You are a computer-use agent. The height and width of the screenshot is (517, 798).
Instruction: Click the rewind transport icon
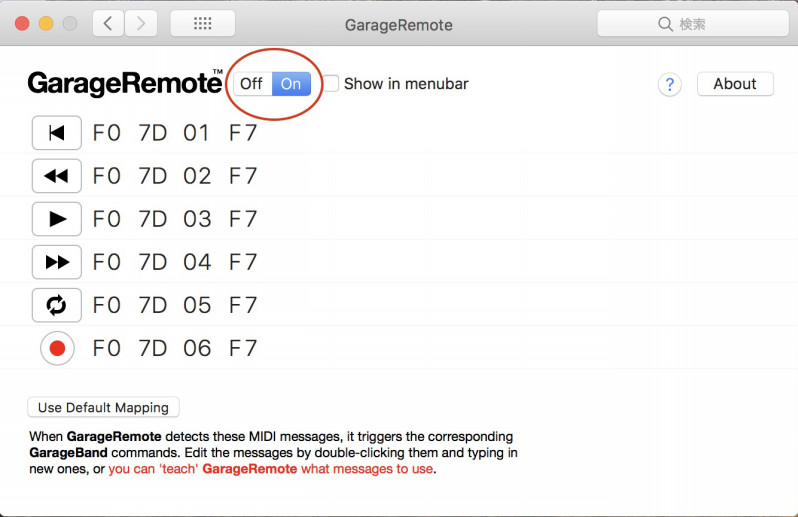[56, 176]
